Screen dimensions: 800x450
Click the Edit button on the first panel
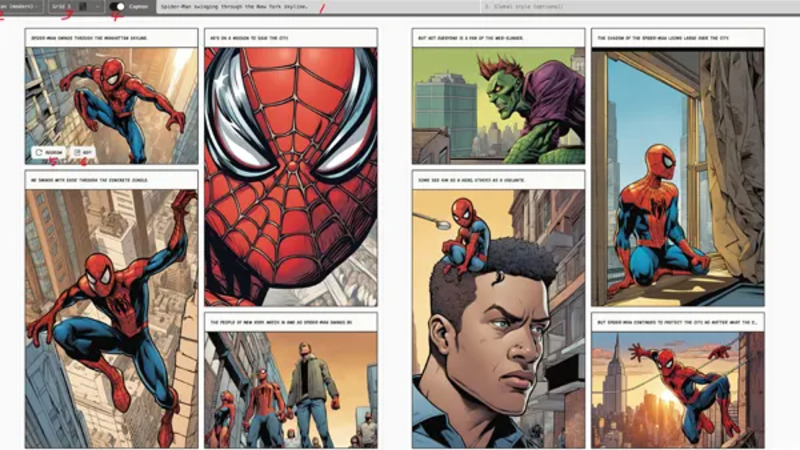84,153
